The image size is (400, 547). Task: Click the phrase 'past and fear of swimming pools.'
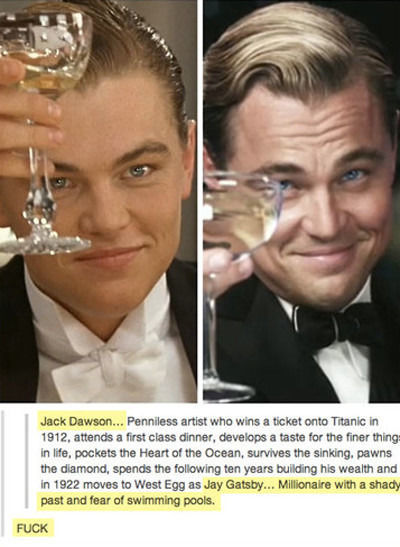pos(128,501)
